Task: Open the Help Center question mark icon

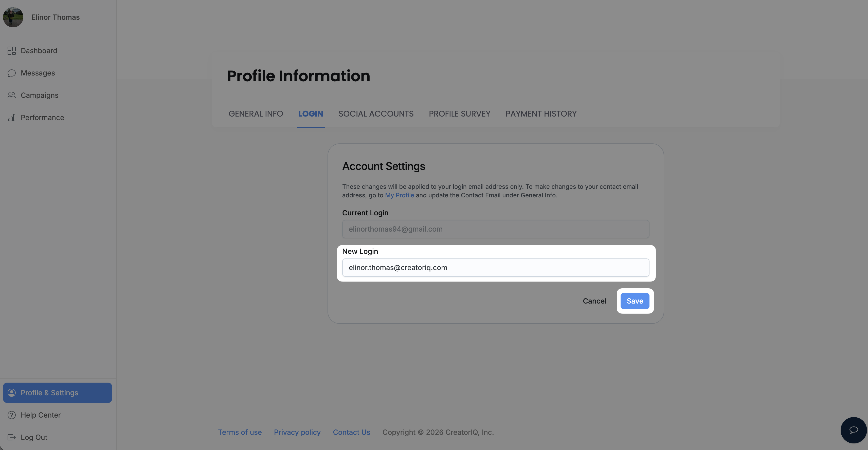Action: 11,415
